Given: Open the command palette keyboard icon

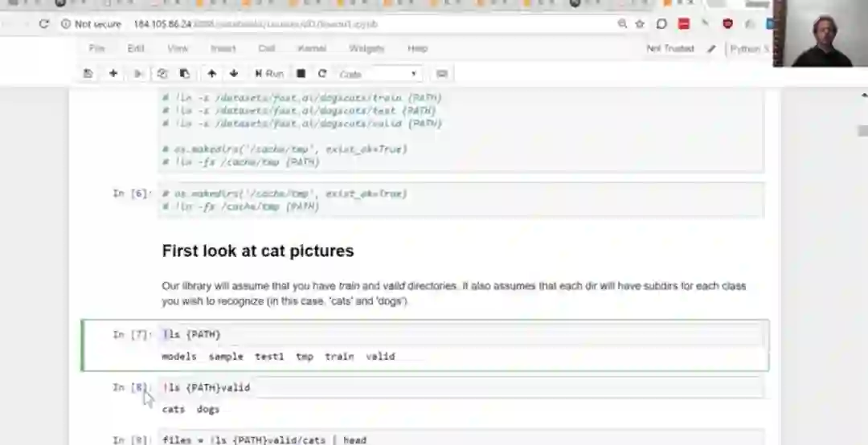Looking at the screenshot, I should [x=442, y=74].
